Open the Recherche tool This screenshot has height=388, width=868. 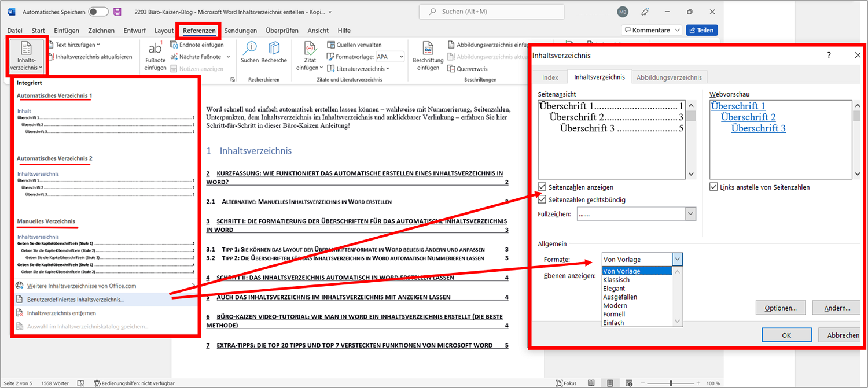[274, 53]
